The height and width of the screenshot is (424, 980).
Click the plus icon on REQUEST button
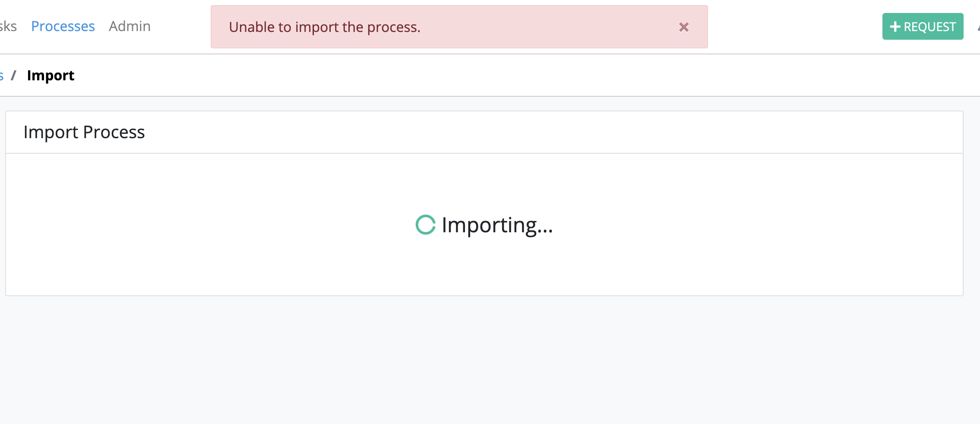(x=895, y=26)
